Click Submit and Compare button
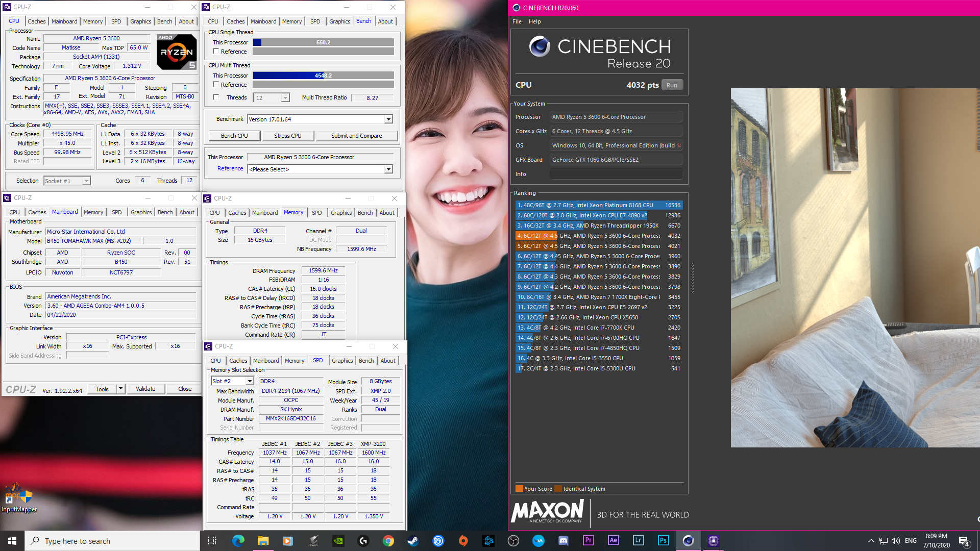 point(356,136)
